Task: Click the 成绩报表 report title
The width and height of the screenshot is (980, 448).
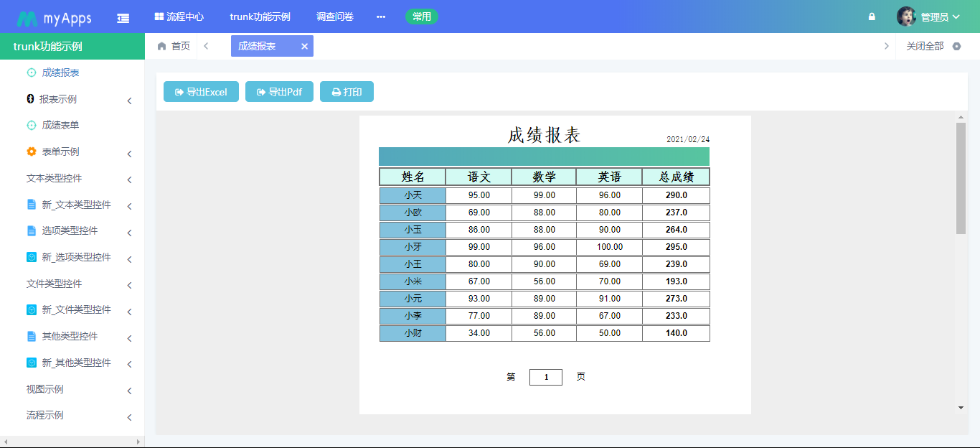Action: pyautogui.click(x=544, y=135)
